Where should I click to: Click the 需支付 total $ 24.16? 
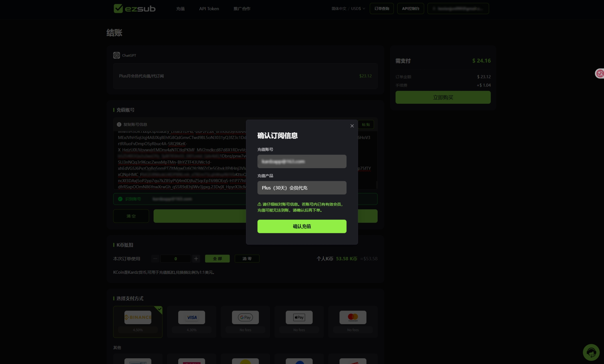coord(481,61)
